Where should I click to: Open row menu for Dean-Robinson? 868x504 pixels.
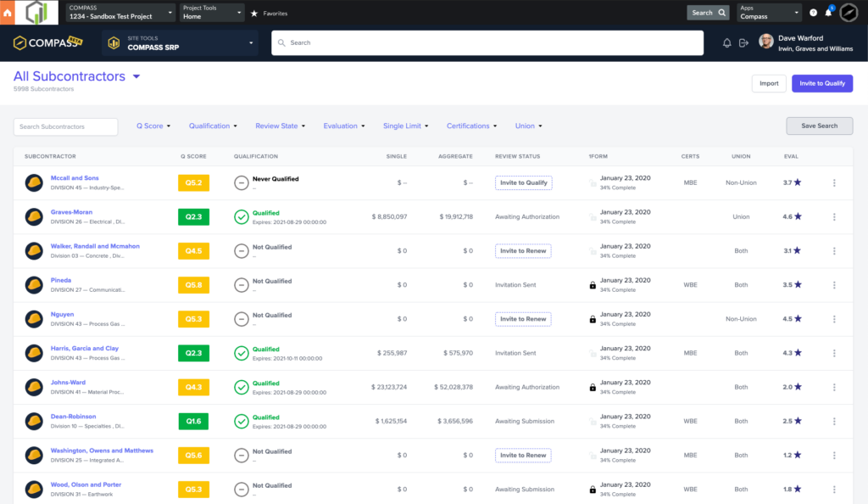834,422
